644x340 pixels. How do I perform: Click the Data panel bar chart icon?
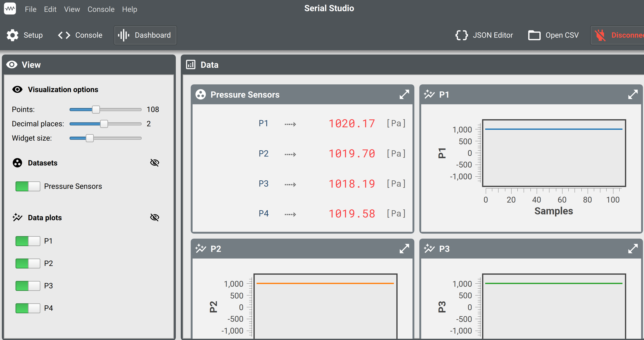(191, 65)
